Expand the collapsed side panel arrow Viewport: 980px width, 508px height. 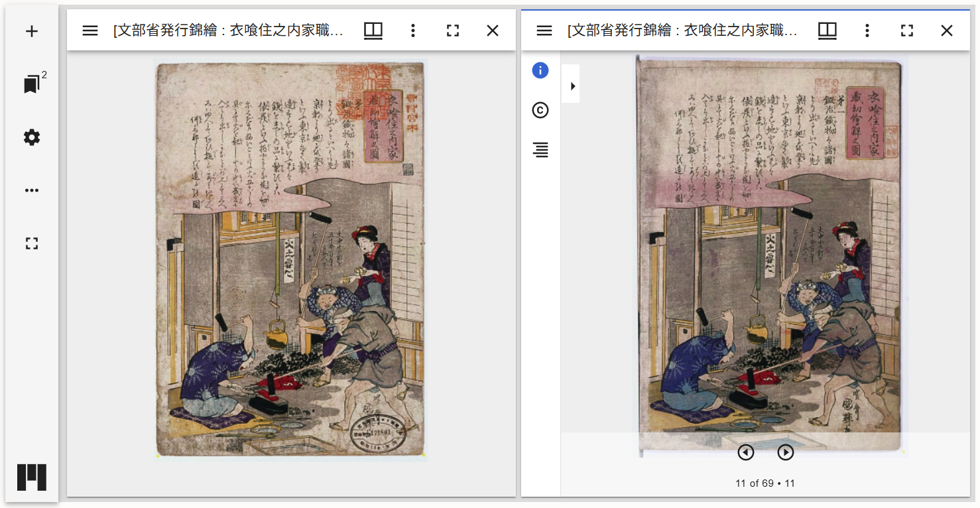click(x=571, y=84)
